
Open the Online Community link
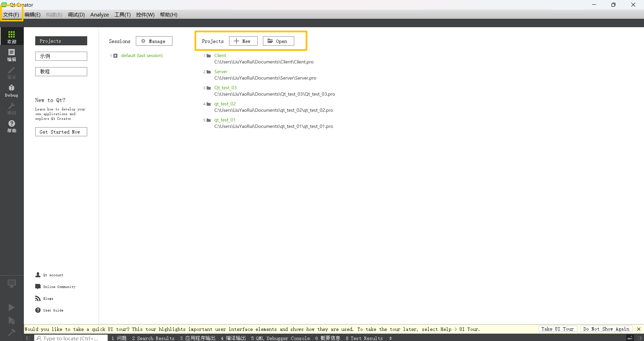[x=59, y=287]
